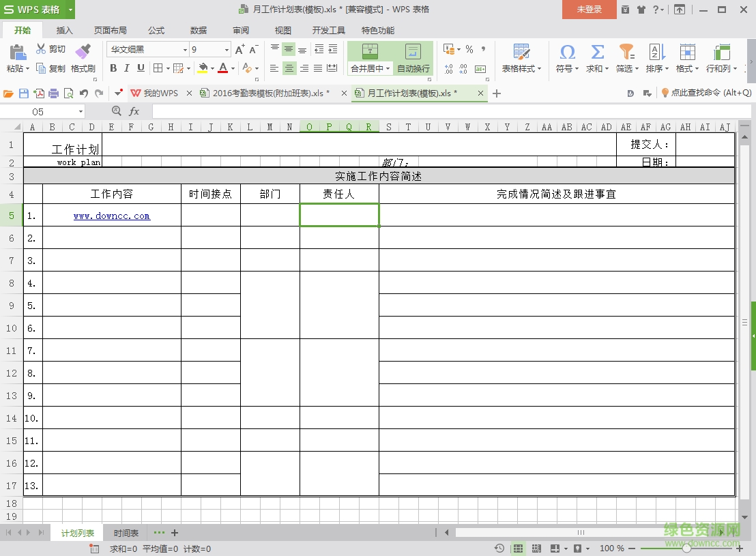Open the 公式 (Formulas) tab
The height and width of the screenshot is (556, 756).
click(x=156, y=31)
